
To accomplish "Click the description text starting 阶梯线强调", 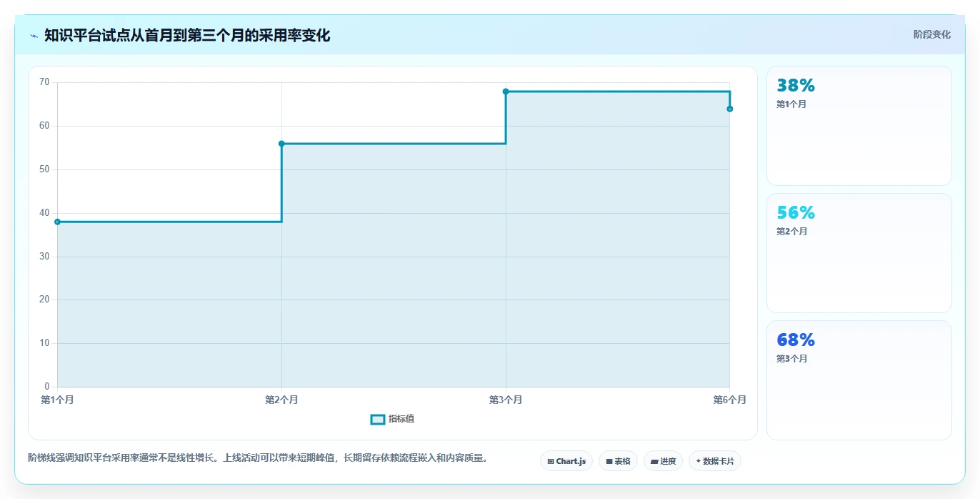I will point(259,458).
